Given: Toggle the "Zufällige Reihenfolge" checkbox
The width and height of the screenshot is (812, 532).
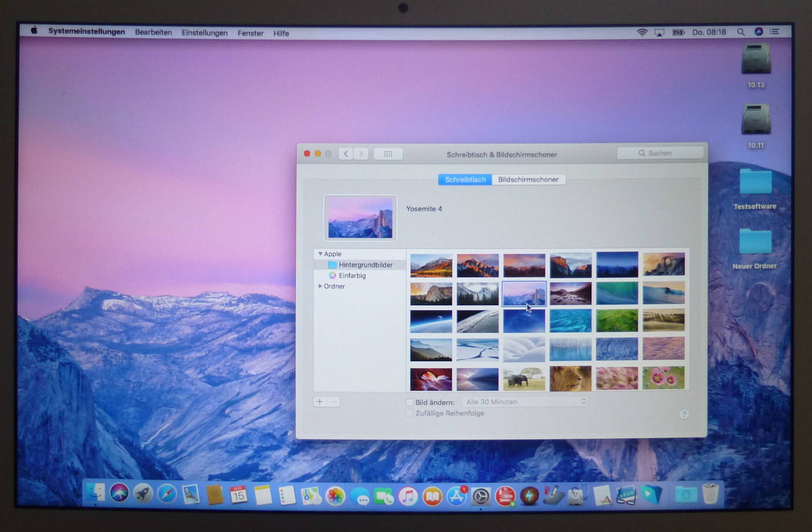Looking at the screenshot, I should click(410, 413).
